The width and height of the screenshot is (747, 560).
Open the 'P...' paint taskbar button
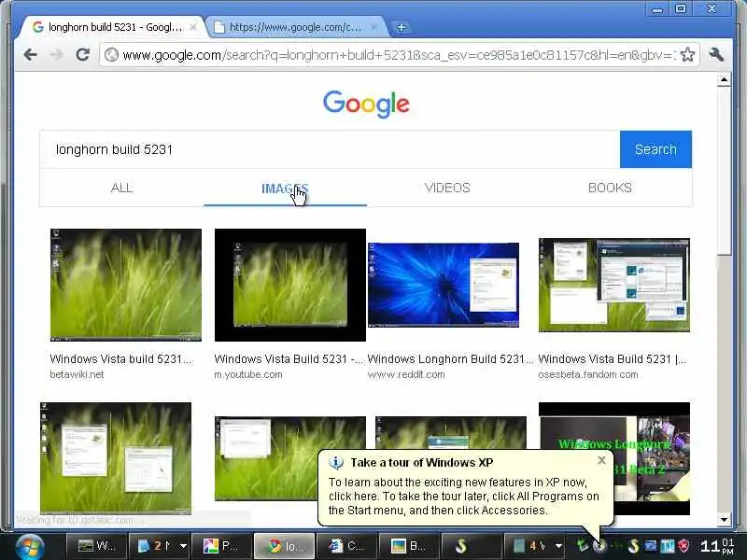pos(220,546)
